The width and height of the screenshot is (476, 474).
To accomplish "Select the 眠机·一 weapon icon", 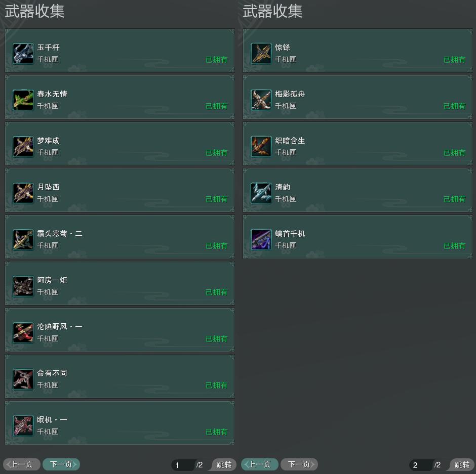I will pyautogui.click(x=23, y=426).
